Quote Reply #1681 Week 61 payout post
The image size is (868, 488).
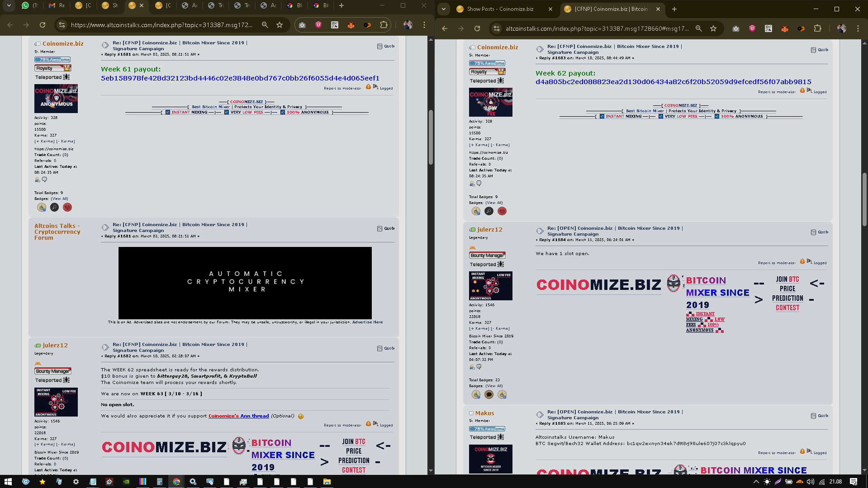coord(386,46)
